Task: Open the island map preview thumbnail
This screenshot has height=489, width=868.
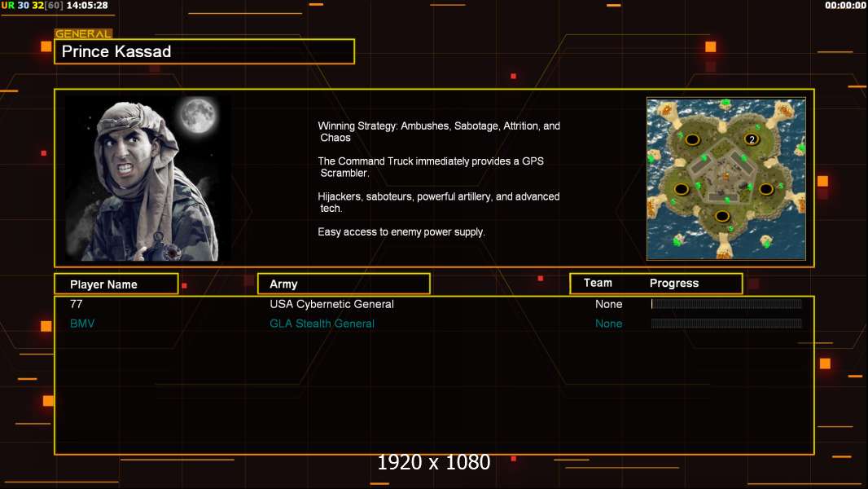Action: coord(726,178)
